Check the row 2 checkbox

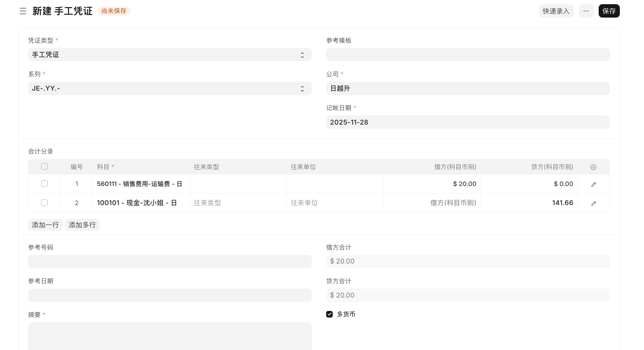(44, 203)
